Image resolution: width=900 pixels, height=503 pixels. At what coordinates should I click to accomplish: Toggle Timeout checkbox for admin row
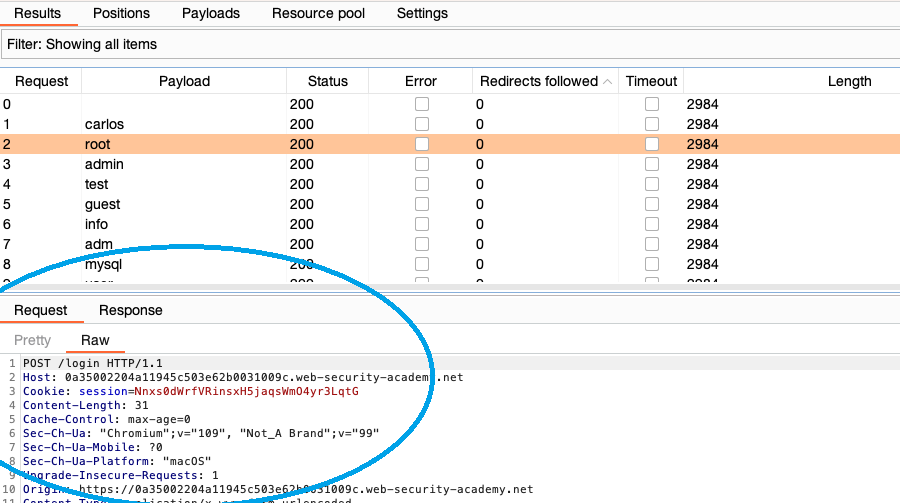point(651,164)
